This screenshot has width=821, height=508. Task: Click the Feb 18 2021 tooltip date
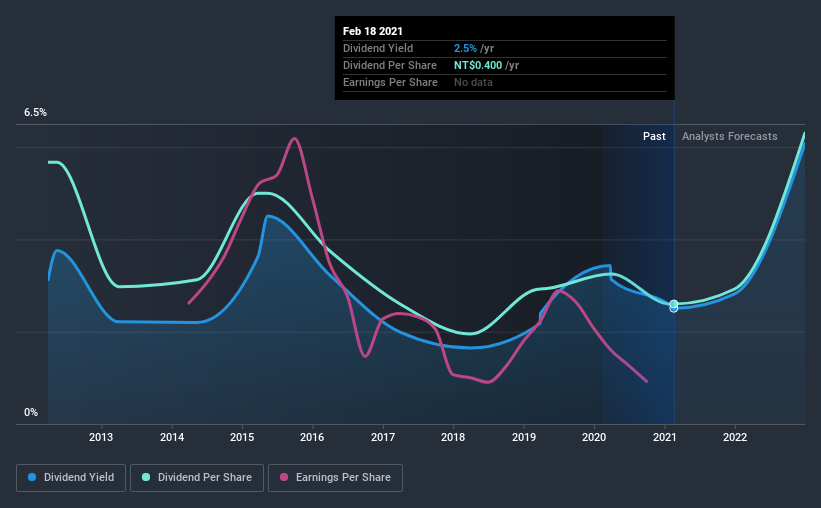pos(373,31)
